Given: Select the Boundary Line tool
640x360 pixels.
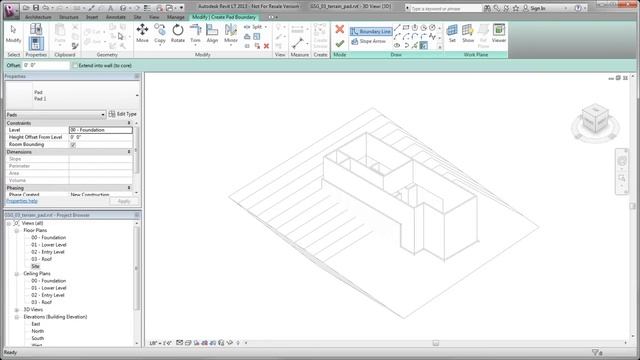Looking at the screenshot, I should [x=371, y=31].
